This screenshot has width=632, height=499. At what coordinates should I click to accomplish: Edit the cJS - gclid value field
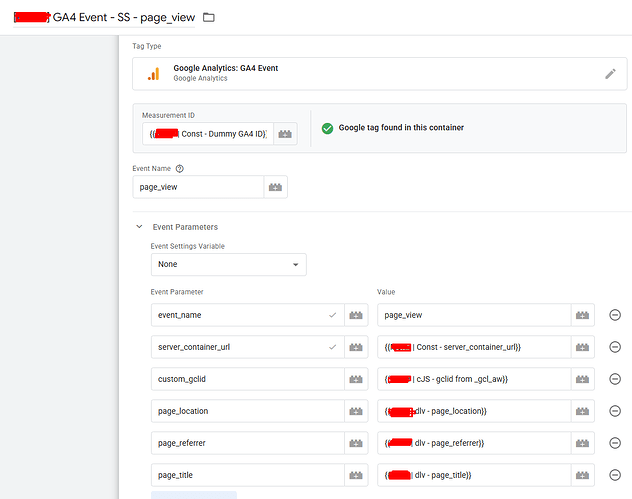coord(474,379)
